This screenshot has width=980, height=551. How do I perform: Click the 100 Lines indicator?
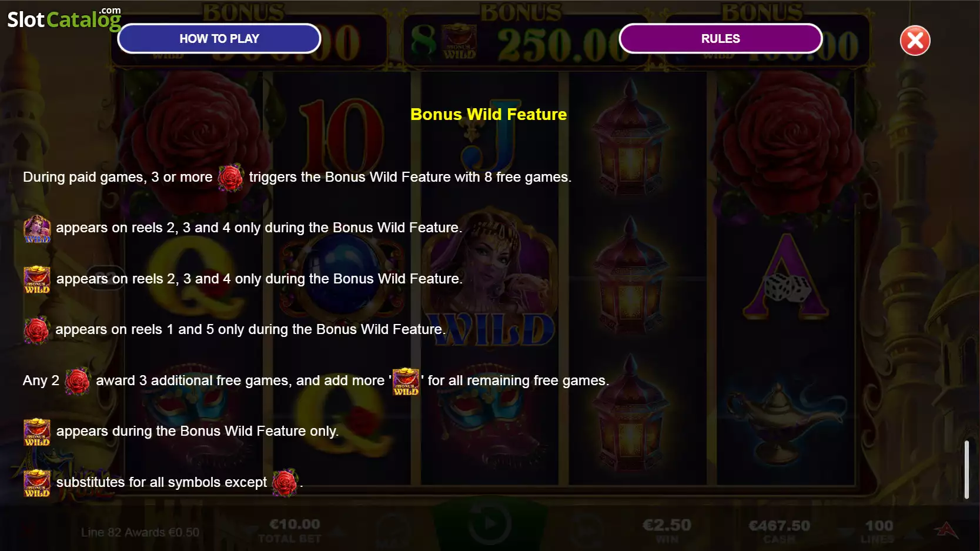pos(878,530)
